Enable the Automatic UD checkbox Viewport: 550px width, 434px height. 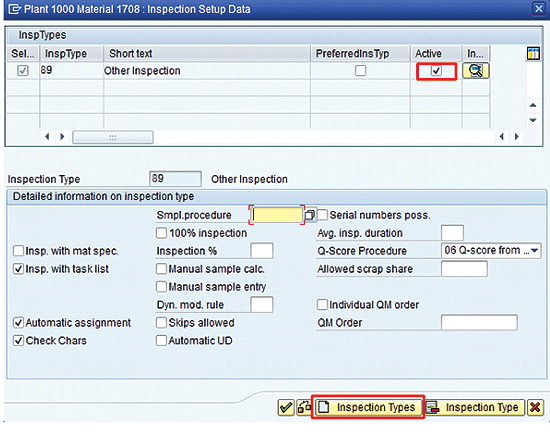(x=161, y=341)
